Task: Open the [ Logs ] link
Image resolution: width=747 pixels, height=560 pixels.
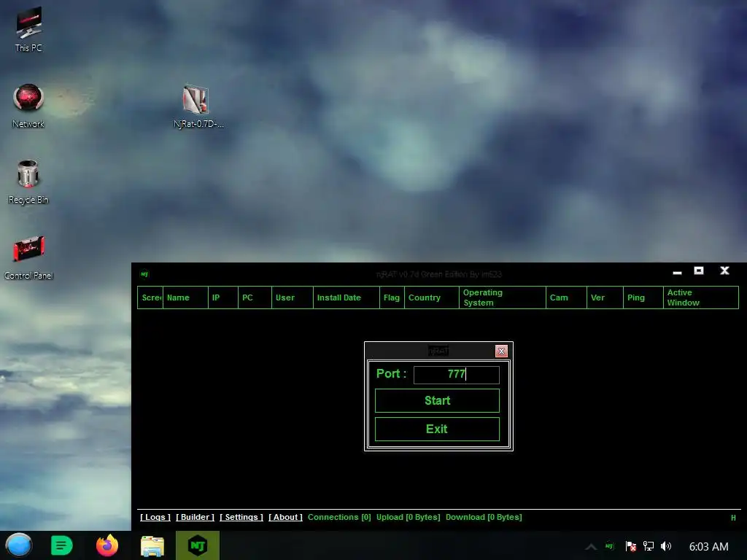Action: 155,517
